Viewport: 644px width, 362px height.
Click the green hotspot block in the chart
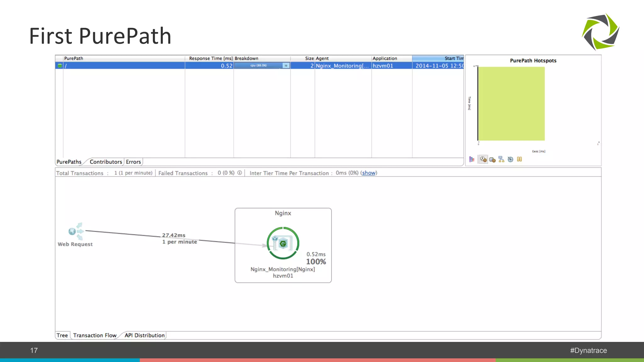512,104
